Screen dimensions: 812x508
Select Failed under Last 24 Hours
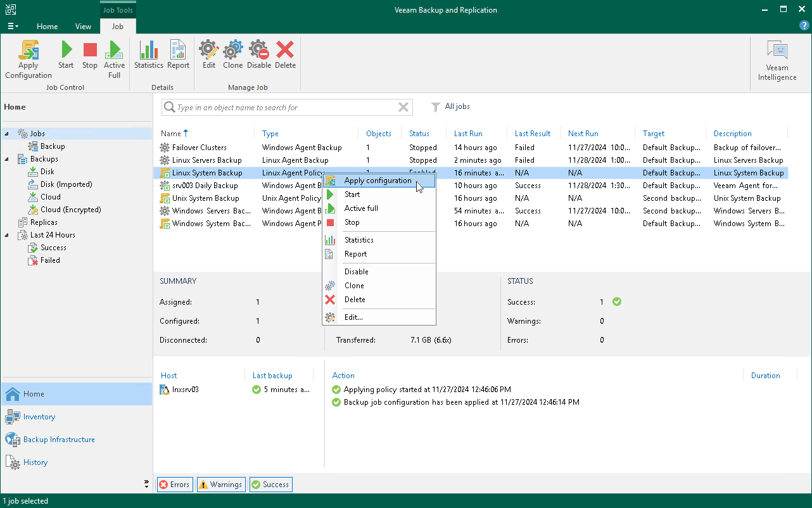50,260
